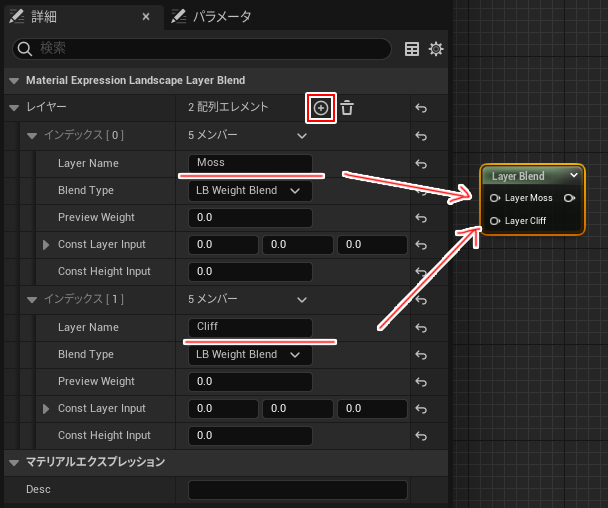The height and width of the screenshot is (508, 608).
Task: Click the Layer Cliff input pin on the node
Action: pos(495,220)
